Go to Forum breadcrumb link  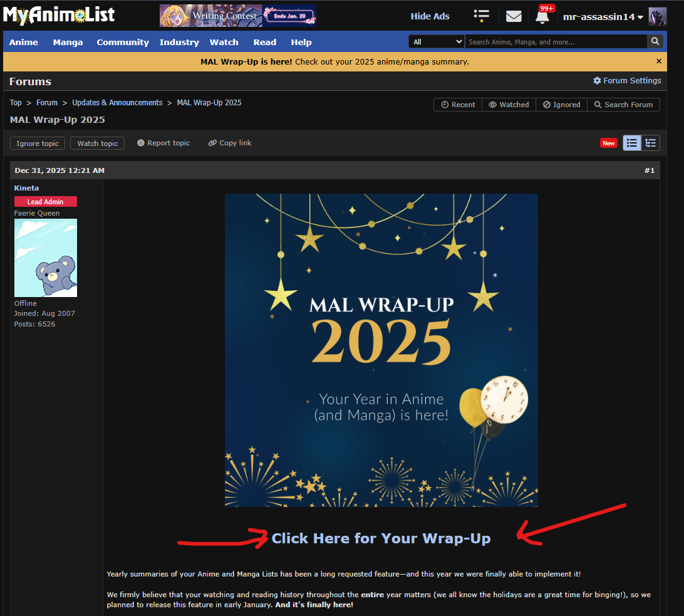pos(47,103)
